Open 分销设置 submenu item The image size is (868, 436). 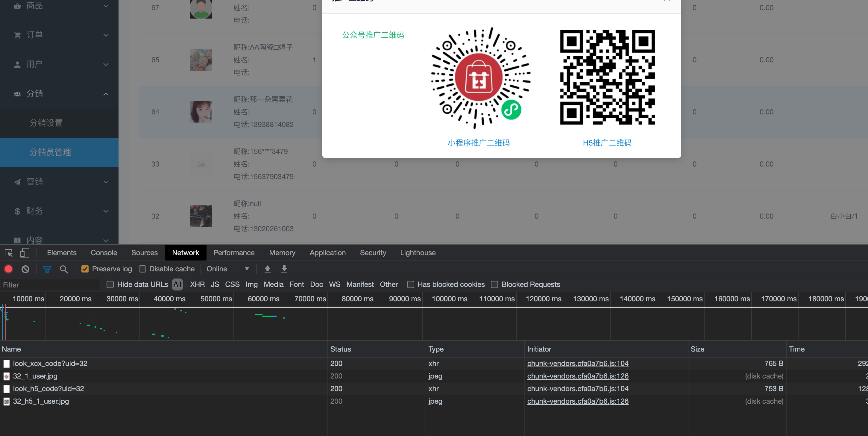point(59,123)
